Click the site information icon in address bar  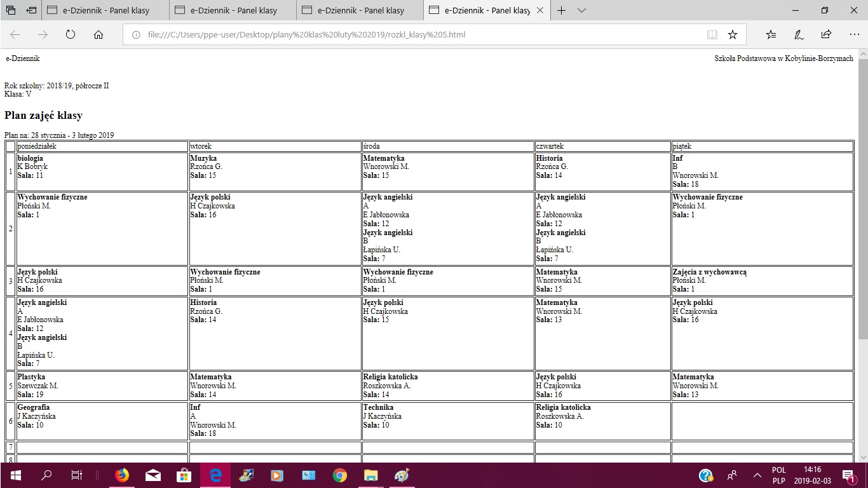tap(136, 34)
